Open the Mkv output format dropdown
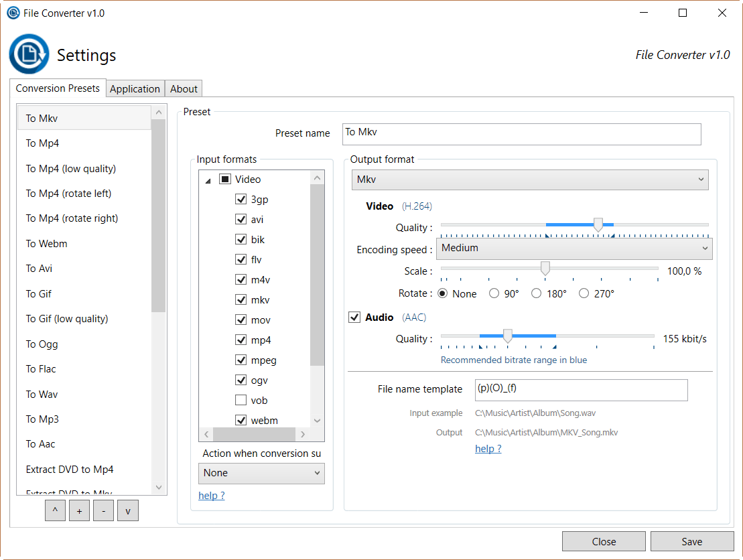743x560 pixels. 530,180
